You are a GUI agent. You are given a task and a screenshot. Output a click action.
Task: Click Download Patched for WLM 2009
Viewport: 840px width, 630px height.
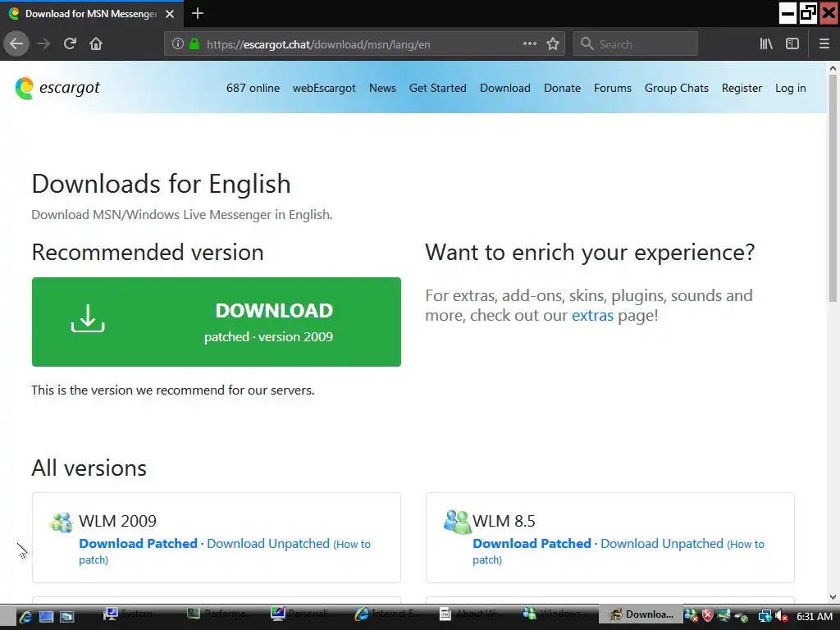pyautogui.click(x=138, y=543)
